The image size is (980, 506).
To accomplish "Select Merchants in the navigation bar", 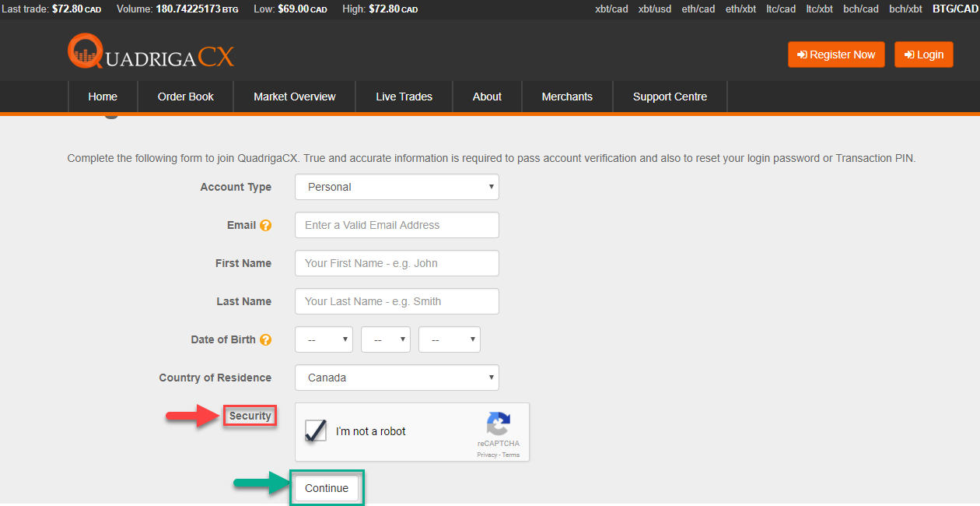I will click(567, 97).
